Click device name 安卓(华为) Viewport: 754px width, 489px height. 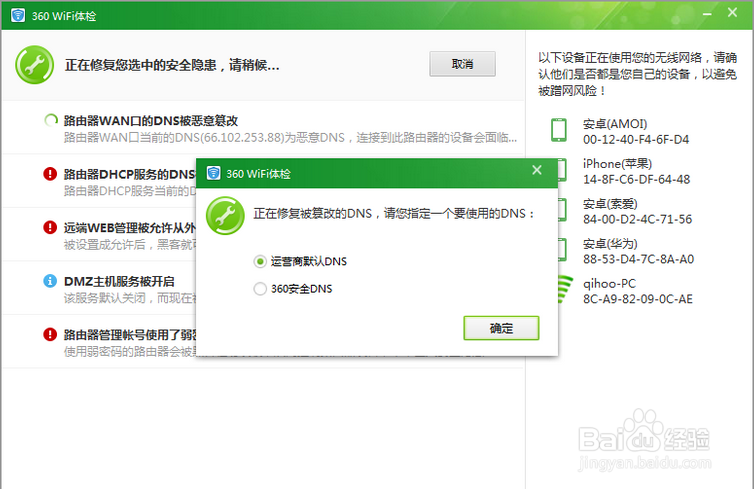610,244
